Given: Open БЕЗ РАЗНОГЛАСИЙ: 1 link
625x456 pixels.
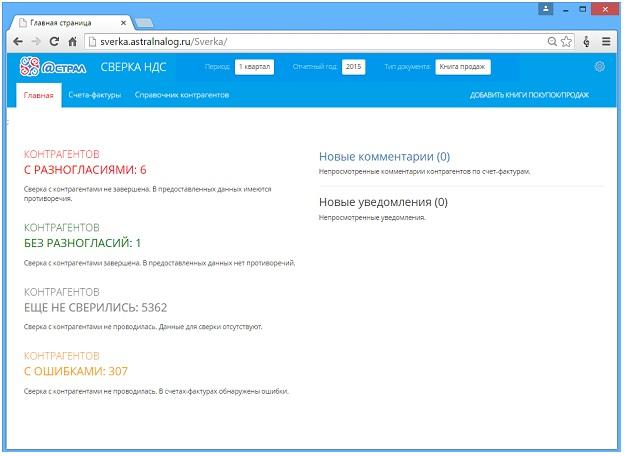Looking at the screenshot, I should [x=82, y=243].
